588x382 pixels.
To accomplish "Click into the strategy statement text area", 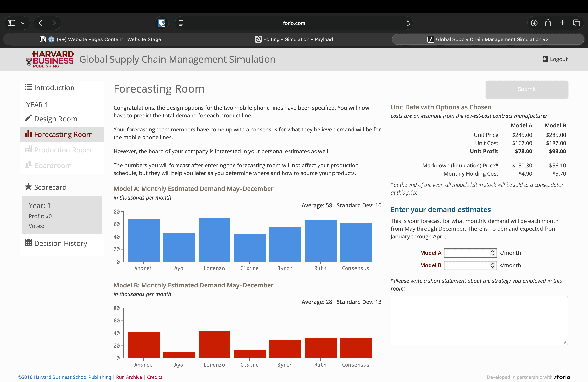I will (x=479, y=321).
